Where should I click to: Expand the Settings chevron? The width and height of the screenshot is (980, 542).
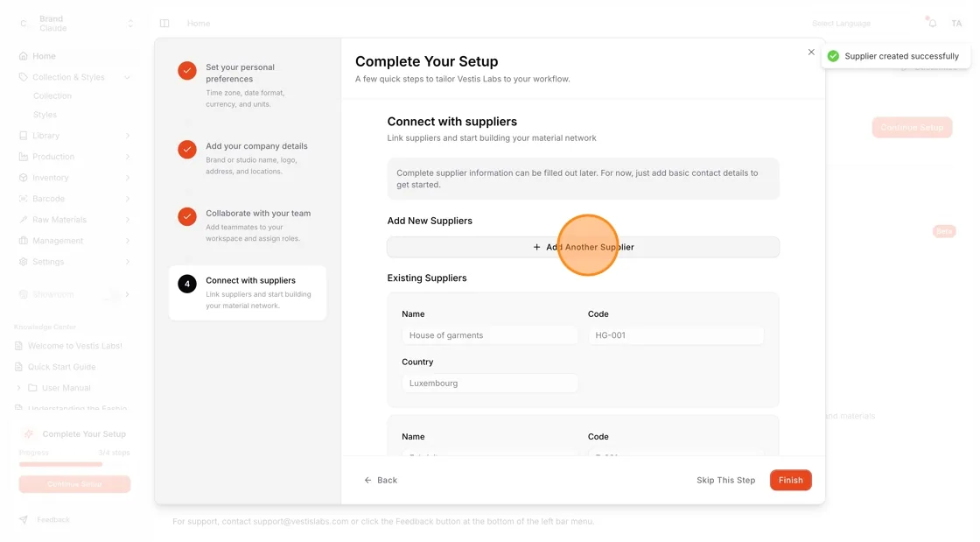[x=127, y=262]
